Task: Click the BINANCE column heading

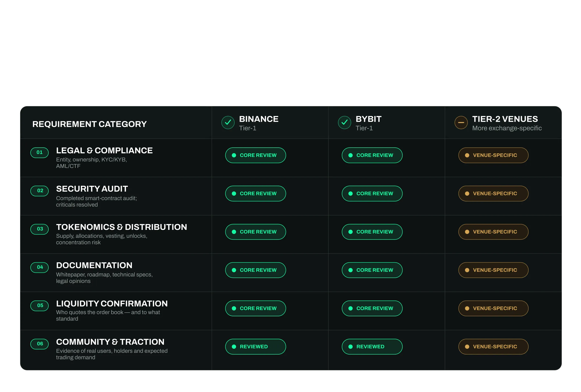Action: pyautogui.click(x=259, y=119)
